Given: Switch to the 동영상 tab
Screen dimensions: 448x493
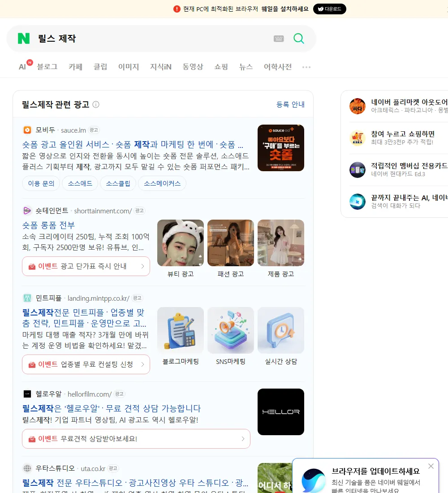Looking at the screenshot, I should tap(193, 67).
